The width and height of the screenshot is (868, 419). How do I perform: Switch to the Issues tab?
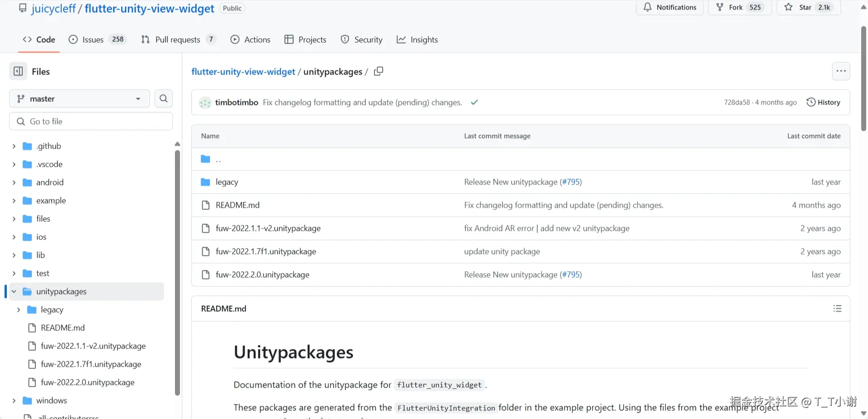point(93,40)
